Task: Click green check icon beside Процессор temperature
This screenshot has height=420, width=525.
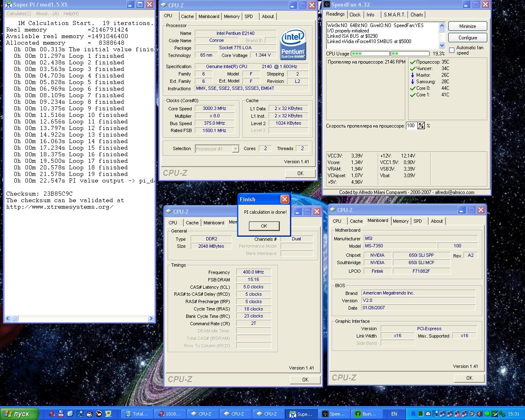Action: [413, 62]
